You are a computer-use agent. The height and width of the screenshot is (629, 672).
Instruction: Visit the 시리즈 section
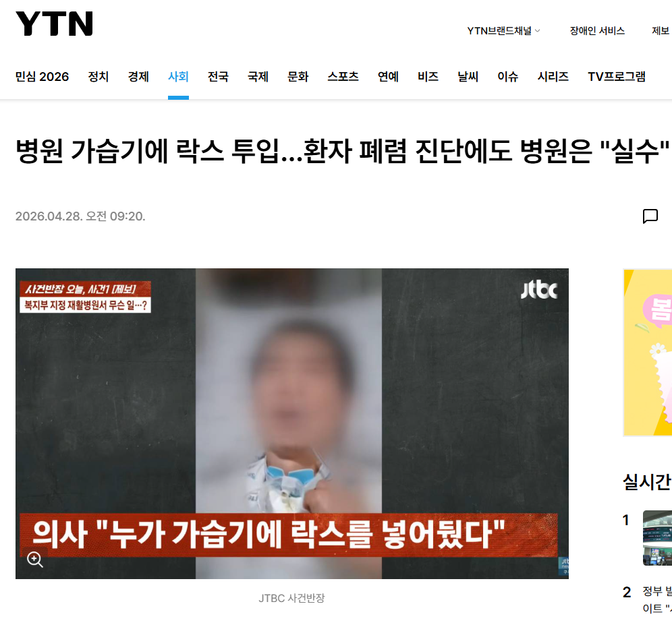tap(553, 76)
